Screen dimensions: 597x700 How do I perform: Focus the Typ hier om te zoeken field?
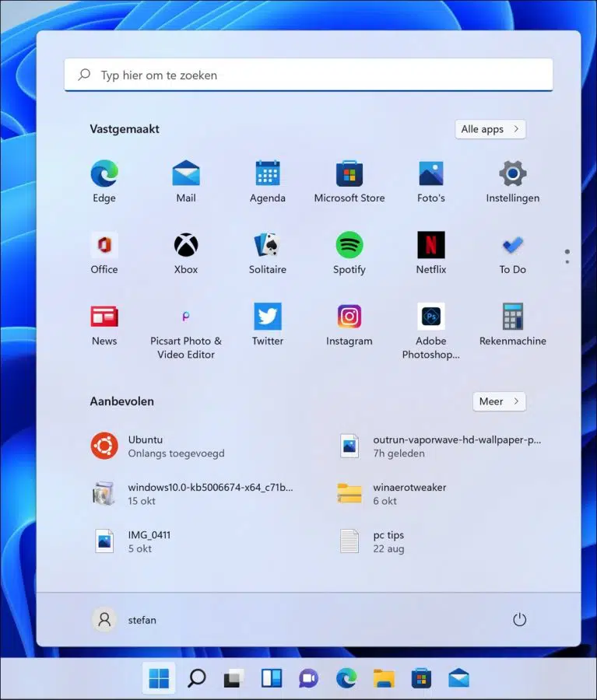[308, 75]
